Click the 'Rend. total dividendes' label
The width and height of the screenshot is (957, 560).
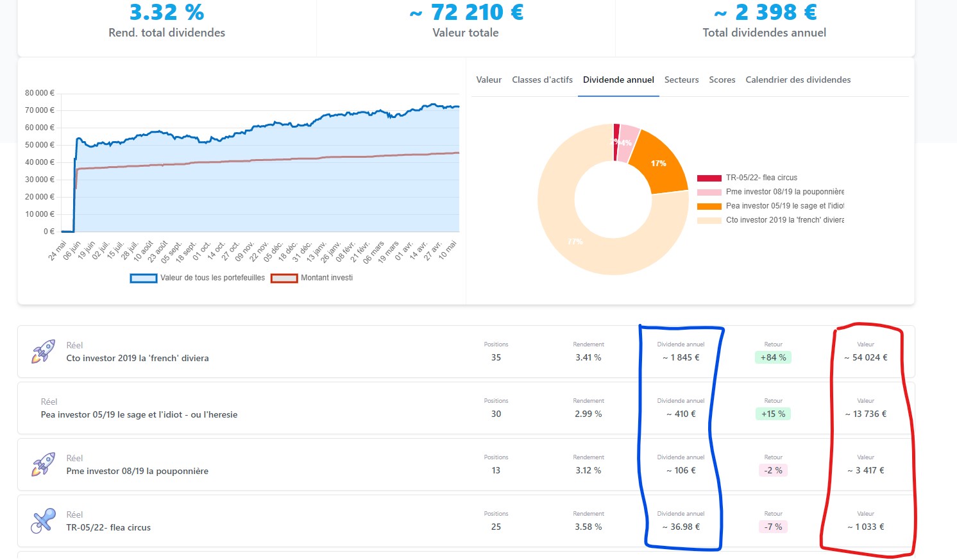pyautogui.click(x=167, y=33)
